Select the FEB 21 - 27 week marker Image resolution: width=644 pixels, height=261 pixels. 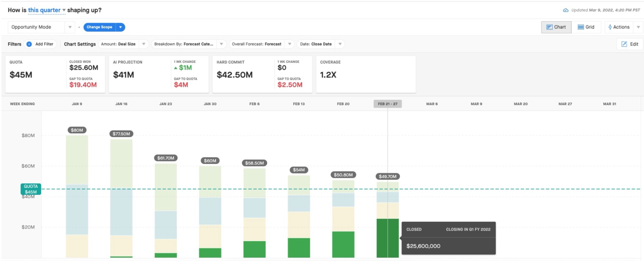(x=388, y=104)
